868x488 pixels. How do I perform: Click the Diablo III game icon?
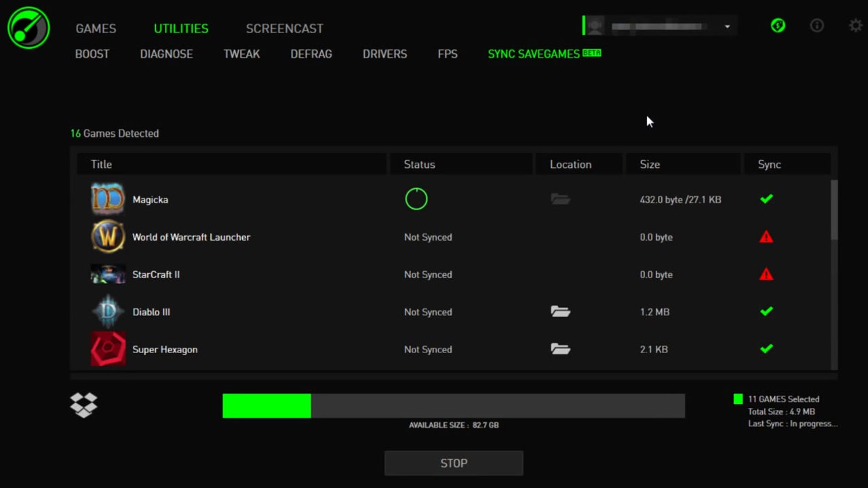point(108,312)
